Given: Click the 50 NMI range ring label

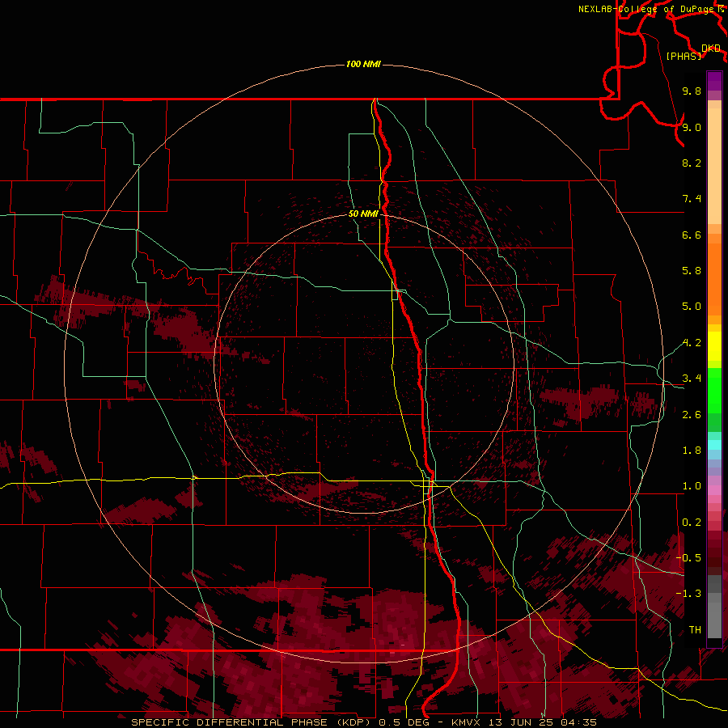Looking at the screenshot, I should pos(363,214).
